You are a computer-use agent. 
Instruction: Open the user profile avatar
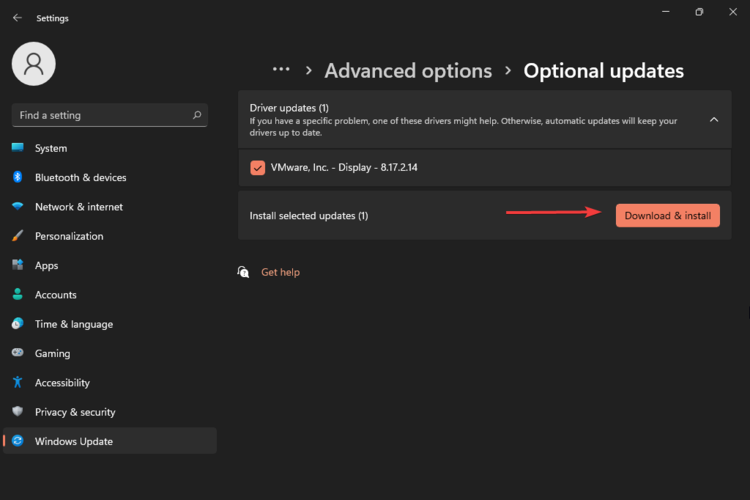pos(33,64)
